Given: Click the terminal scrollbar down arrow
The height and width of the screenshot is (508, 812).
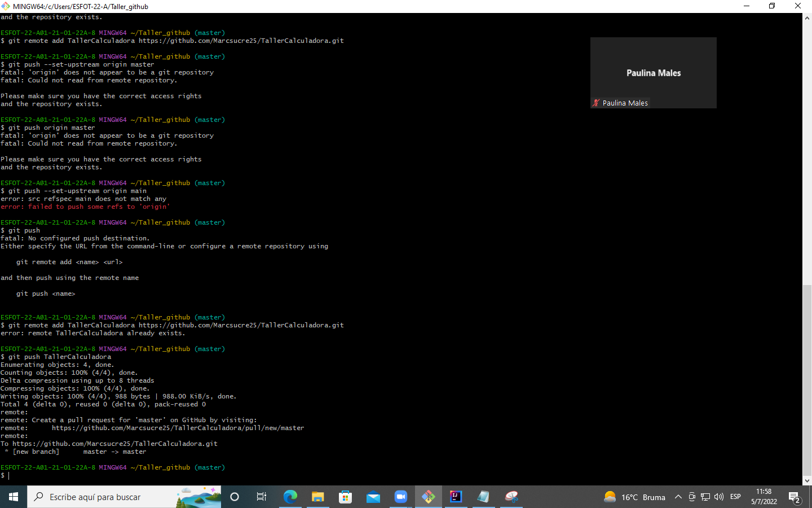Looking at the screenshot, I should click(x=807, y=480).
